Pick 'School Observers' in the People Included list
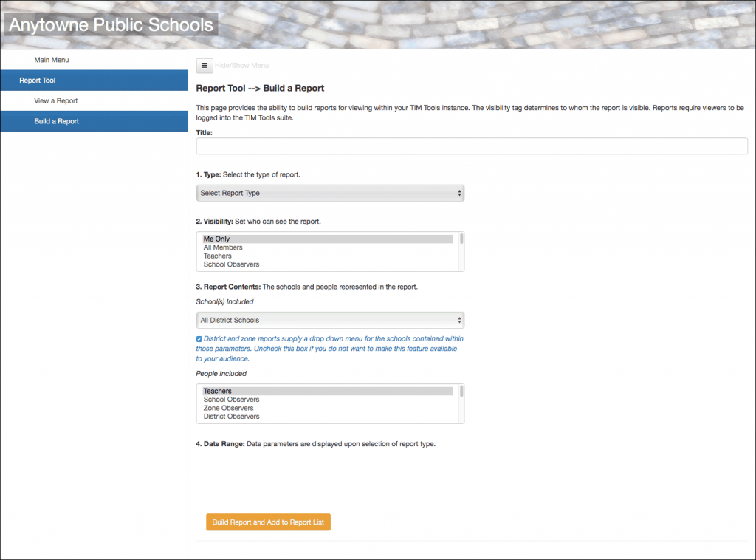Screen dimensions: 756x560 (x=258, y=399)
